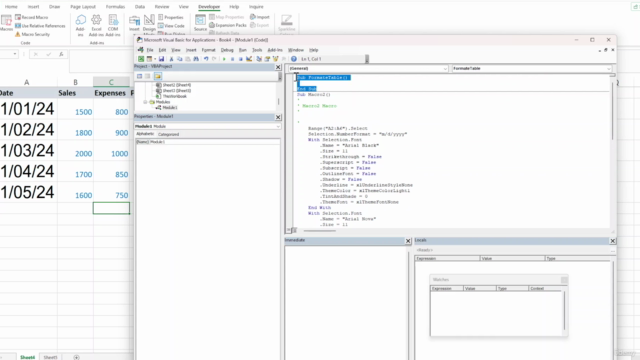This screenshot has height=360, width=640.
Task: Open COM Add-ins from the ribbon
Action: click(113, 25)
